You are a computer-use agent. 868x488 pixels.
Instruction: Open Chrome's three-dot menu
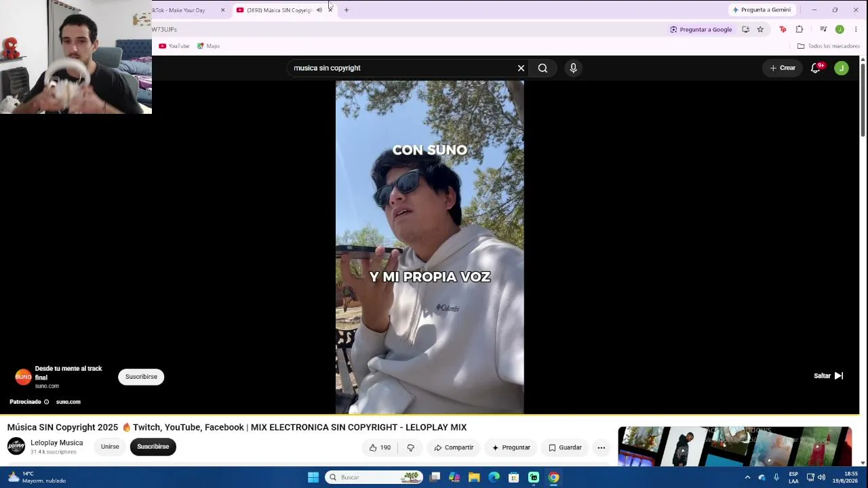click(x=856, y=29)
